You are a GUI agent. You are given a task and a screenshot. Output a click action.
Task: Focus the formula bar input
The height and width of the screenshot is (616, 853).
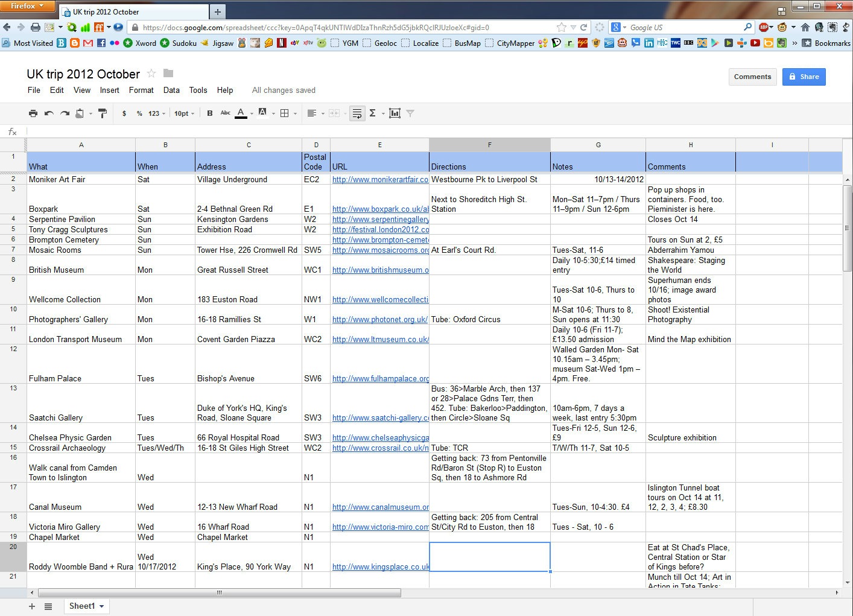tap(434, 132)
